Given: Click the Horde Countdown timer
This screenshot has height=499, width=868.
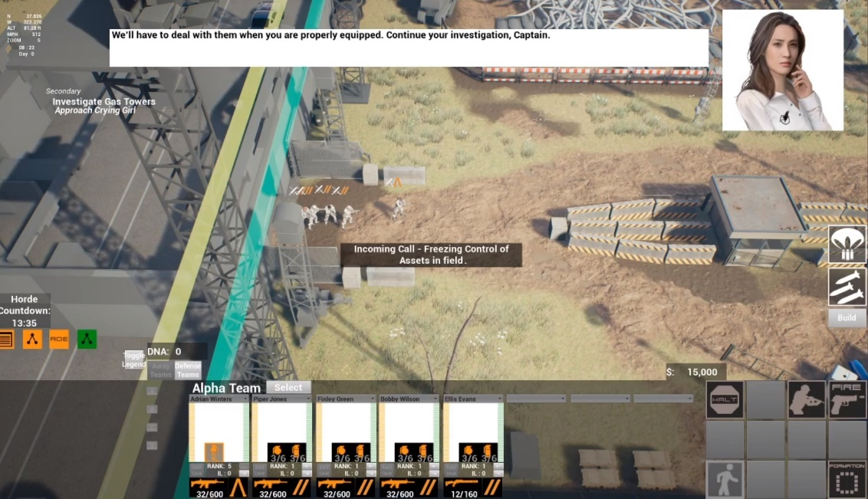Looking at the screenshot, I should tap(25, 311).
